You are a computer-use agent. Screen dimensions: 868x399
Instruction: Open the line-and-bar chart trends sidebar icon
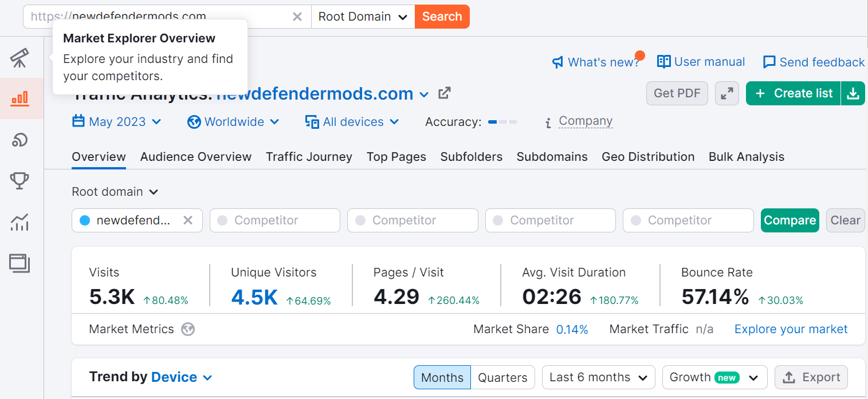point(20,222)
